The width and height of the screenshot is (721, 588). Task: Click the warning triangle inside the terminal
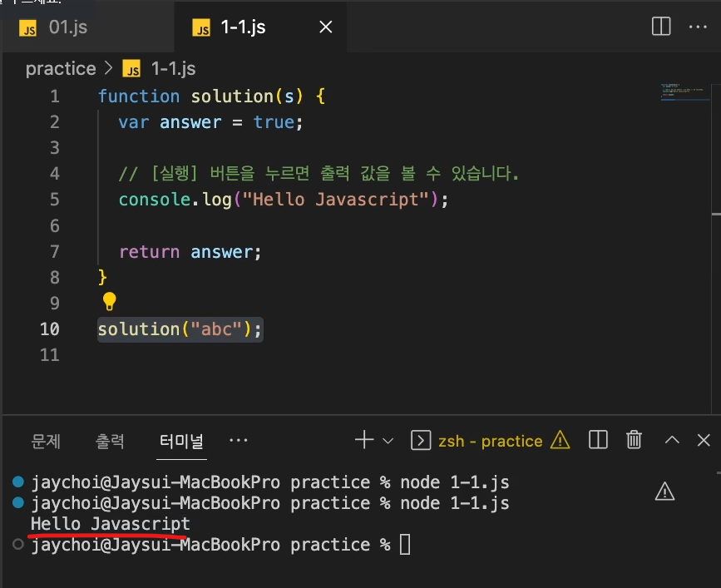(664, 492)
